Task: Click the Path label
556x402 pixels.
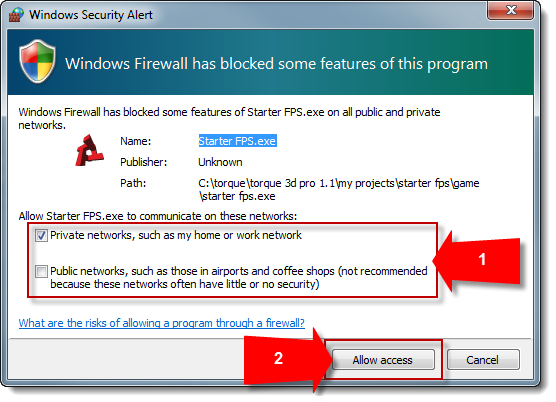Action: pyautogui.click(x=133, y=183)
